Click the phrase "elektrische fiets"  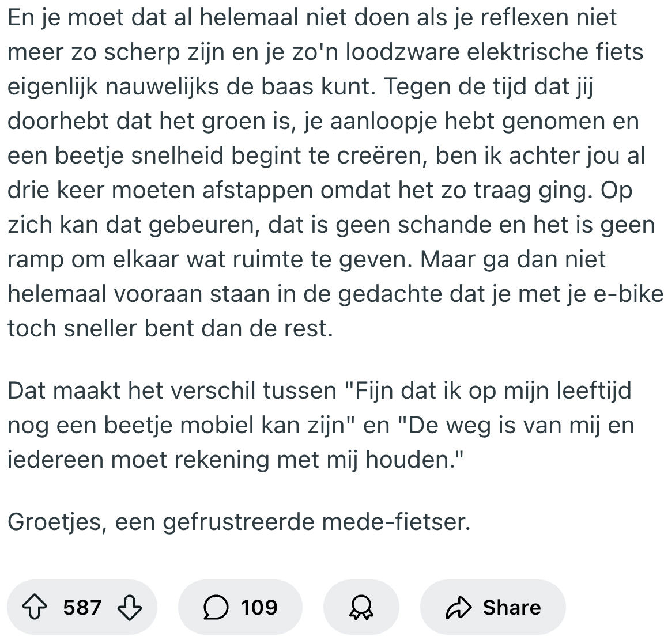click(x=554, y=52)
